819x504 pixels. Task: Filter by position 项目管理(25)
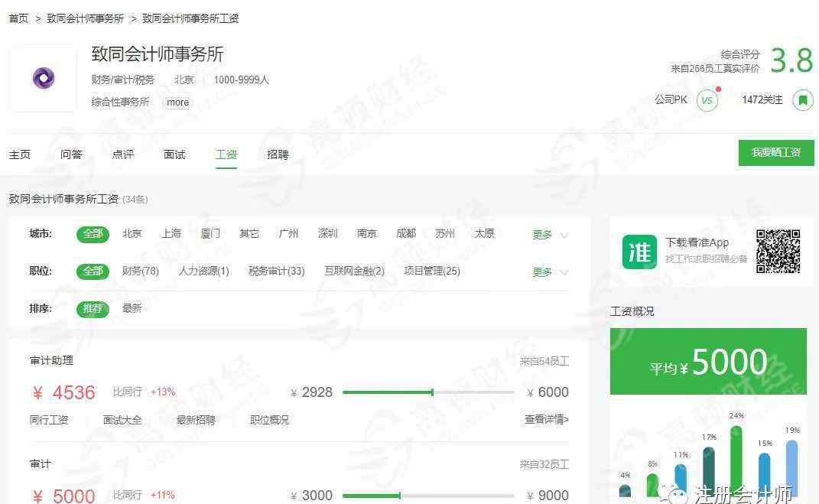(x=432, y=271)
